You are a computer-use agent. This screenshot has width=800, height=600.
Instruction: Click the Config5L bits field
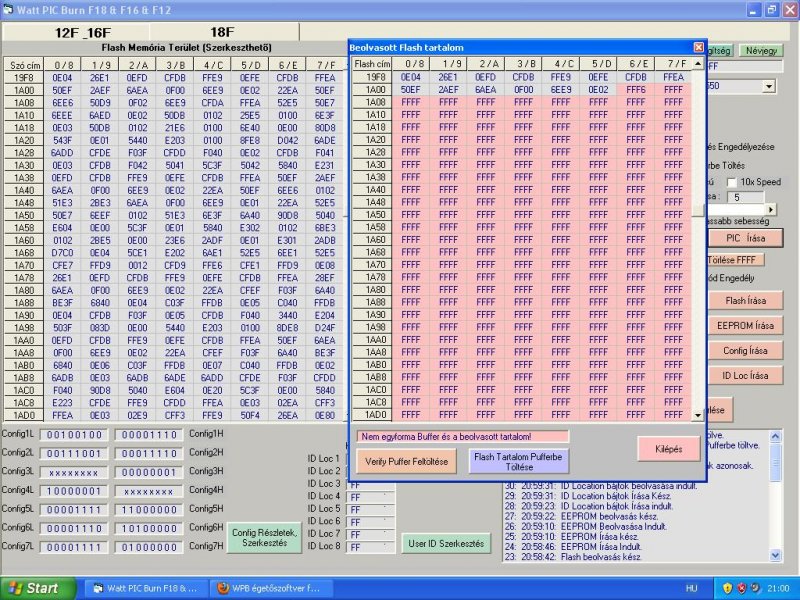(74, 510)
